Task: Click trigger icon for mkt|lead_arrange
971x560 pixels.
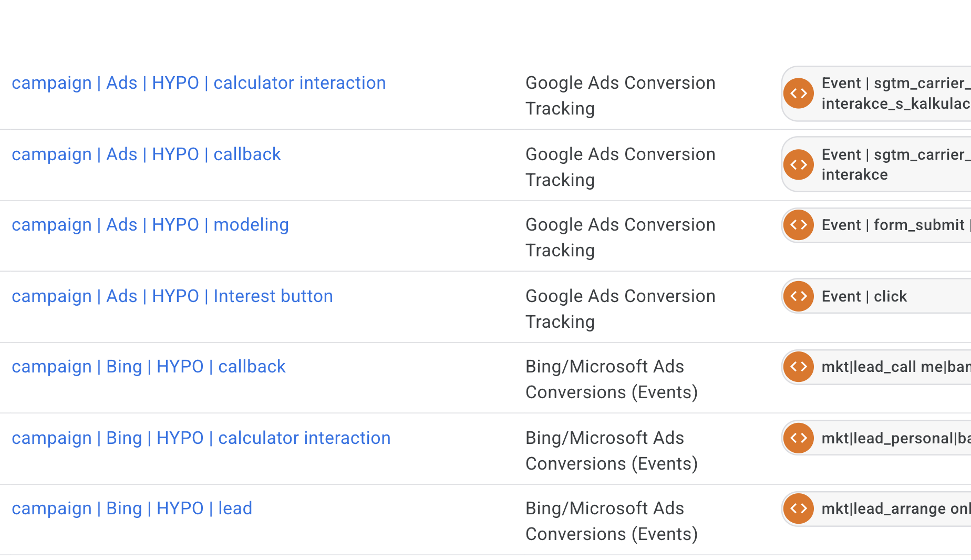Action: (x=799, y=509)
